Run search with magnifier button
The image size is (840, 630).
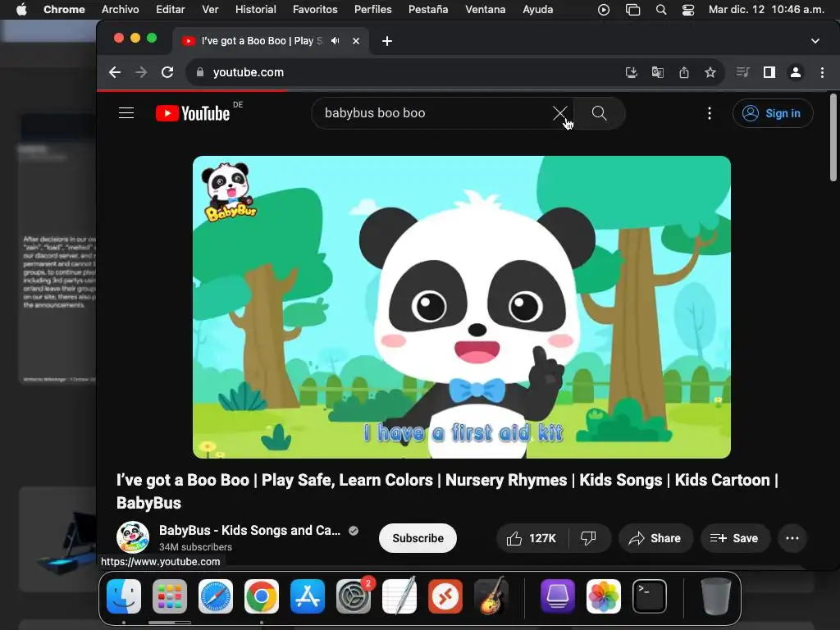pyautogui.click(x=599, y=113)
